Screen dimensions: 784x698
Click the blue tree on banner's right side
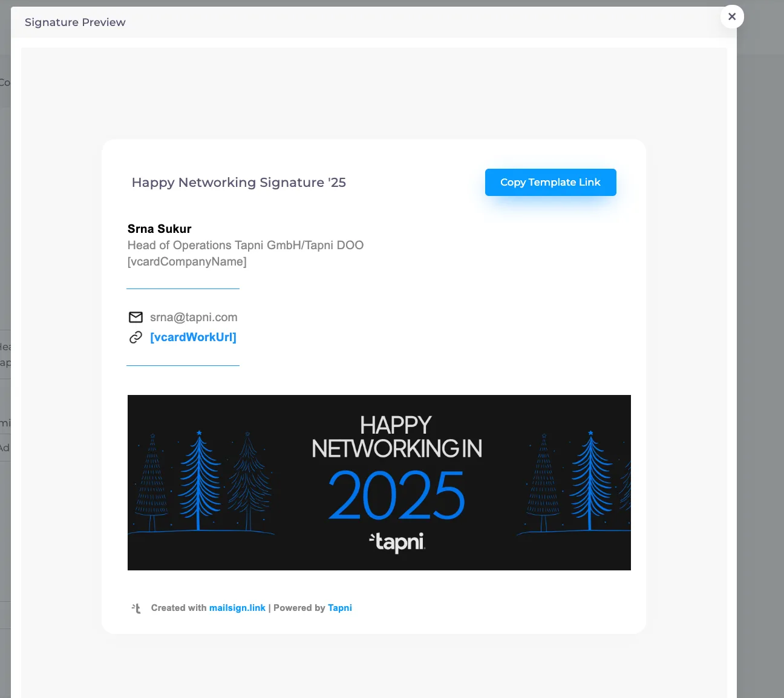(x=591, y=481)
